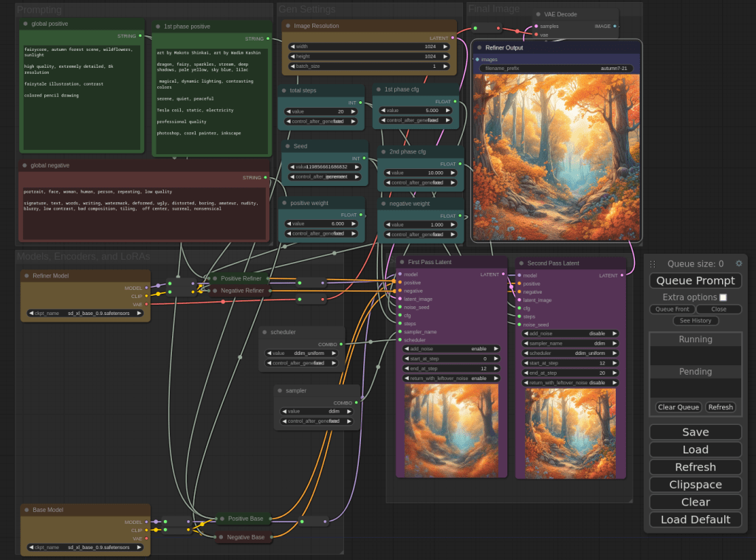Click the Queue Prompt button
The image size is (756, 560).
pos(695,280)
